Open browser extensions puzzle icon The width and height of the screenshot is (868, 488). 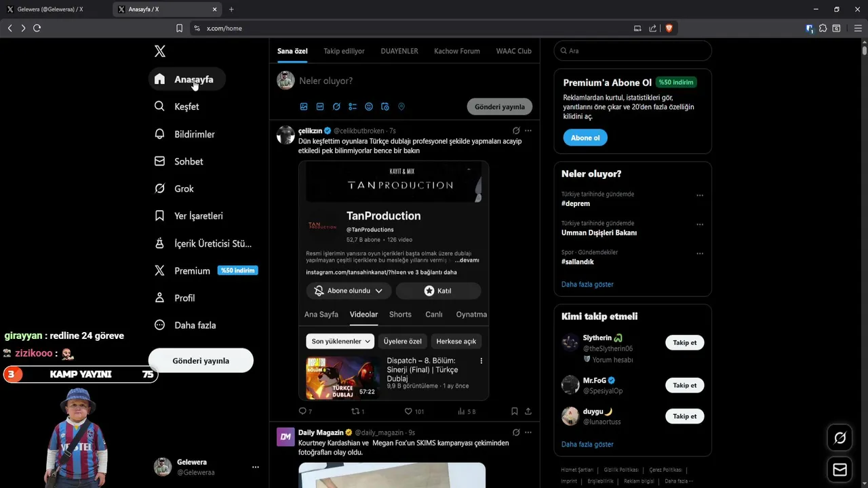point(823,28)
